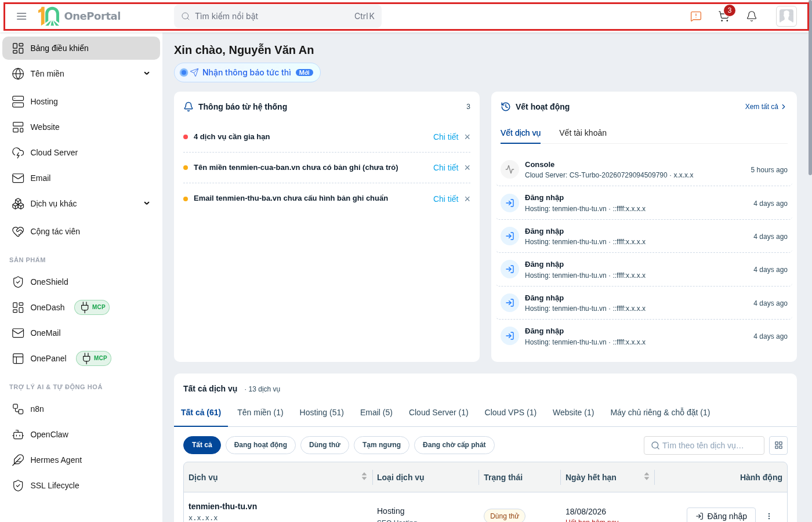Click the Cloud Server icon in sidebar
Screen dimensions: 812x522
pos(18,153)
